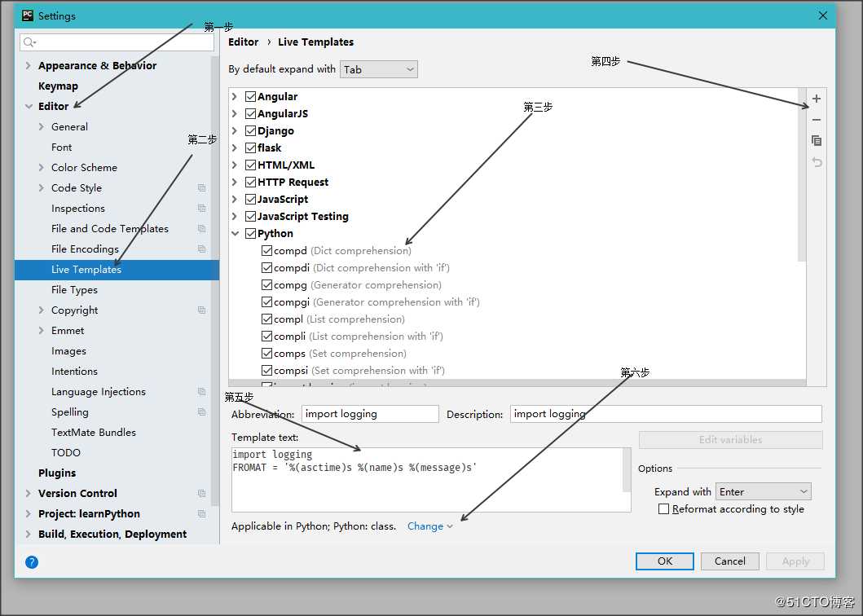Expand the Build, Execution, Deployment section
The image size is (863, 616).
(29, 534)
